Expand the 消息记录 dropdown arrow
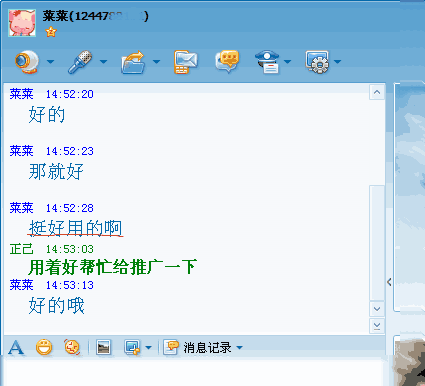The image size is (425, 386). pos(239,348)
